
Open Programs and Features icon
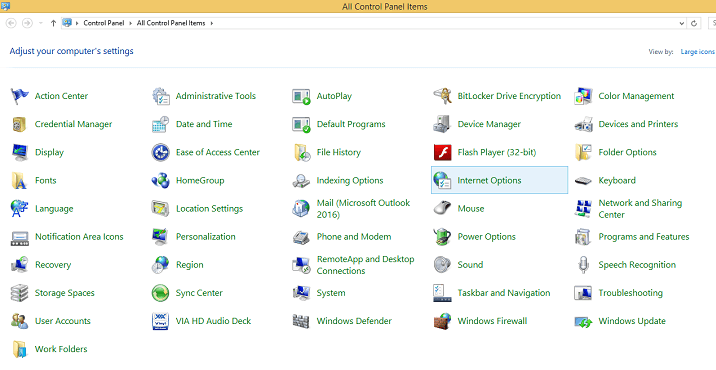click(583, 237)
